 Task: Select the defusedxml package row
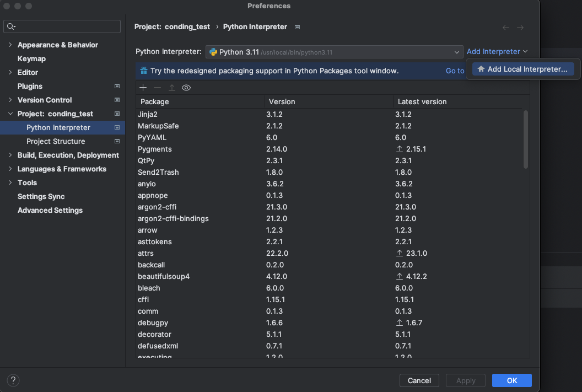(x=329, y=346)
